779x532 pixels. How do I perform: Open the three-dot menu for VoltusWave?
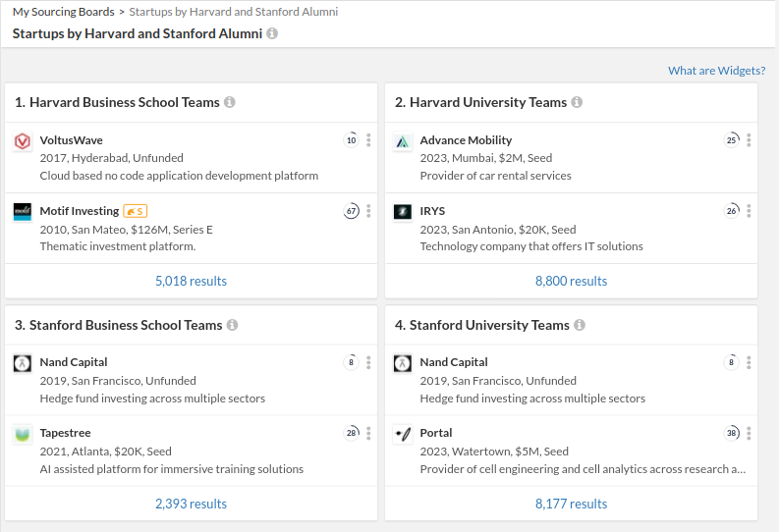368,140
